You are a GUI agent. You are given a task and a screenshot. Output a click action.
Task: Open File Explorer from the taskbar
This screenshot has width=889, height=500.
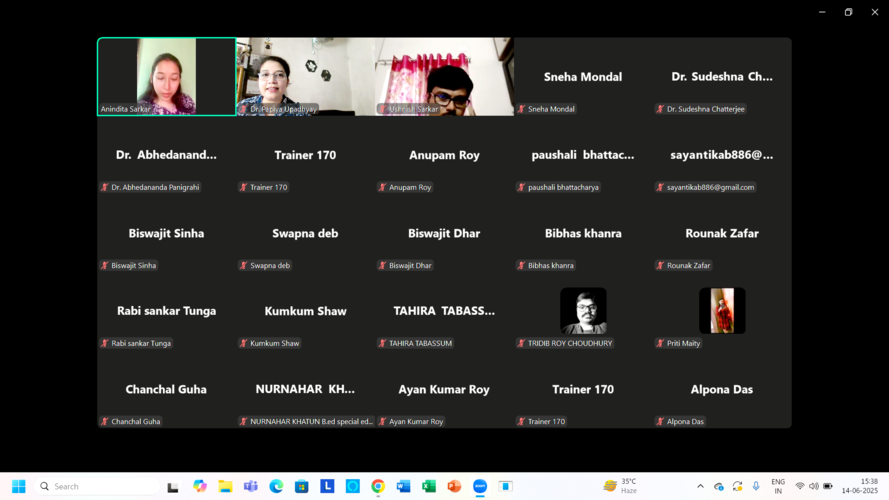(225, 486)
